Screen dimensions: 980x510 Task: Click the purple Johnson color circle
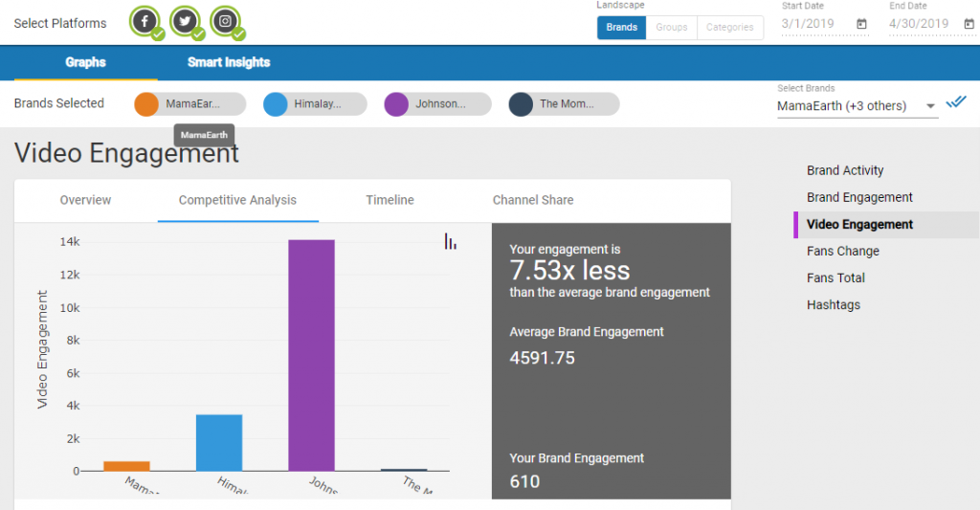coord(396,104)
